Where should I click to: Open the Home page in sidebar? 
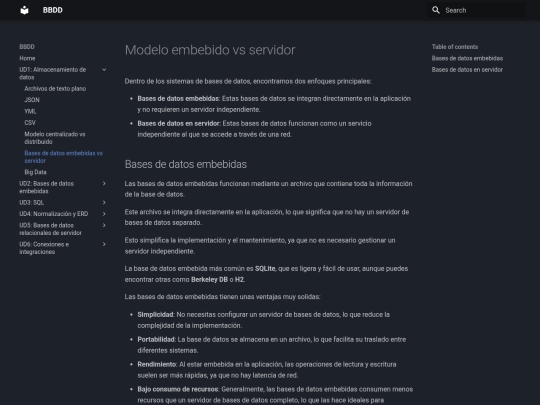click(x=27, y=58)
